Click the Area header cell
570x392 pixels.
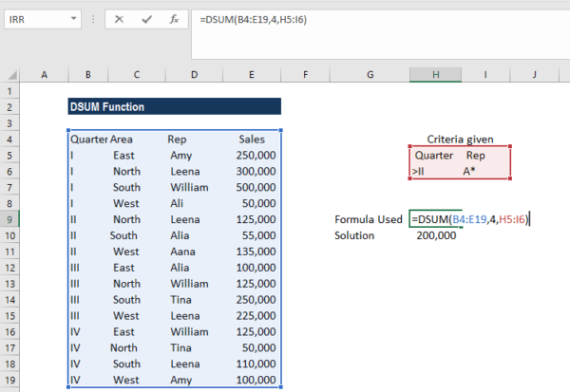[122, 140]
